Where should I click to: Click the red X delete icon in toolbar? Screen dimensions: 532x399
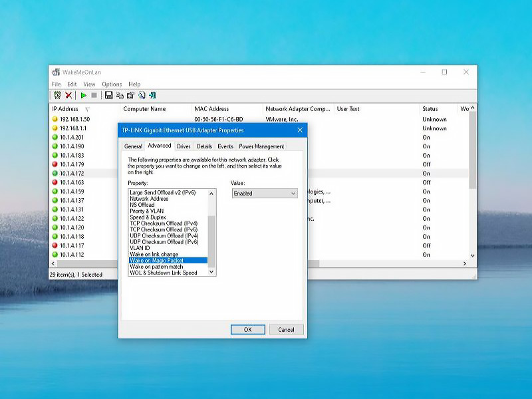68,96
